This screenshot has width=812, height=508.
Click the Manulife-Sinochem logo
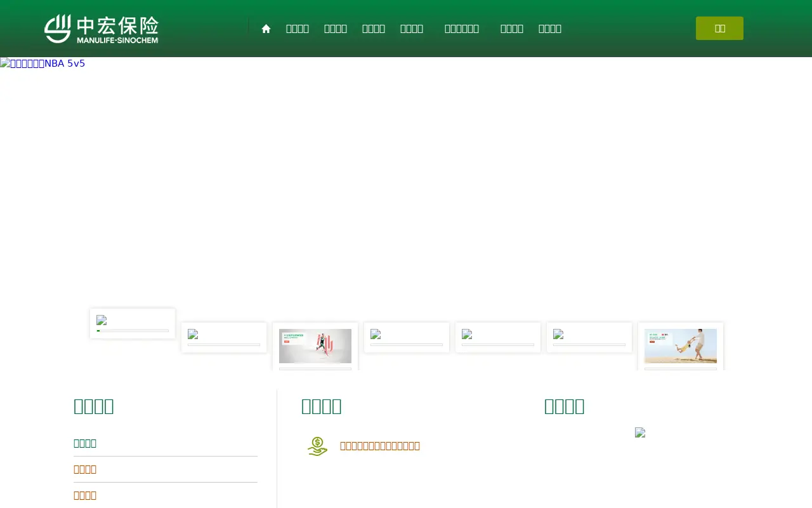(101, 29)
